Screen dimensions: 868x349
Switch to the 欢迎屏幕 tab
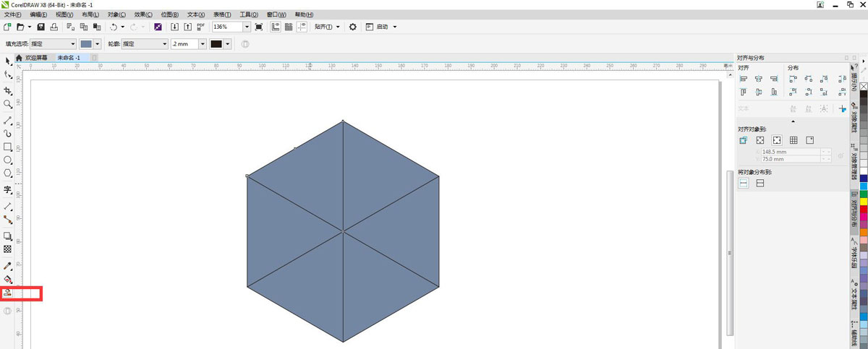click(x=35, y=57)
